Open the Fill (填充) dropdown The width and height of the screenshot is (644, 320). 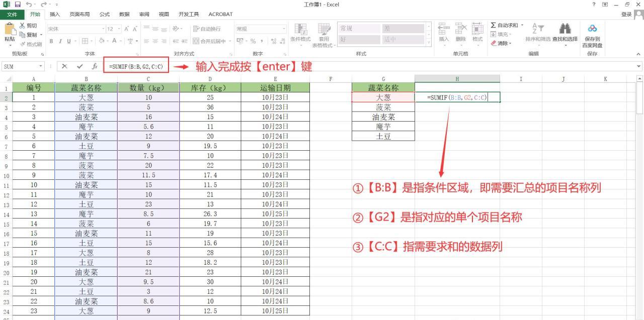[x=501, y=34]
